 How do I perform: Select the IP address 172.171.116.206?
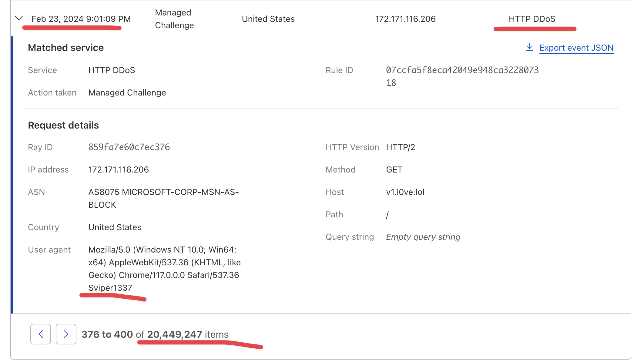coord(119,169)
